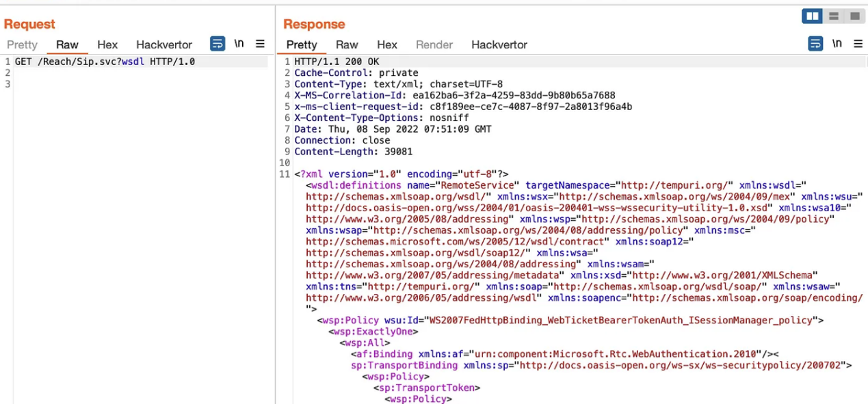Select the side-by-side layout icon
Viewport: 868px width, 404px height.
coord(813,16)
